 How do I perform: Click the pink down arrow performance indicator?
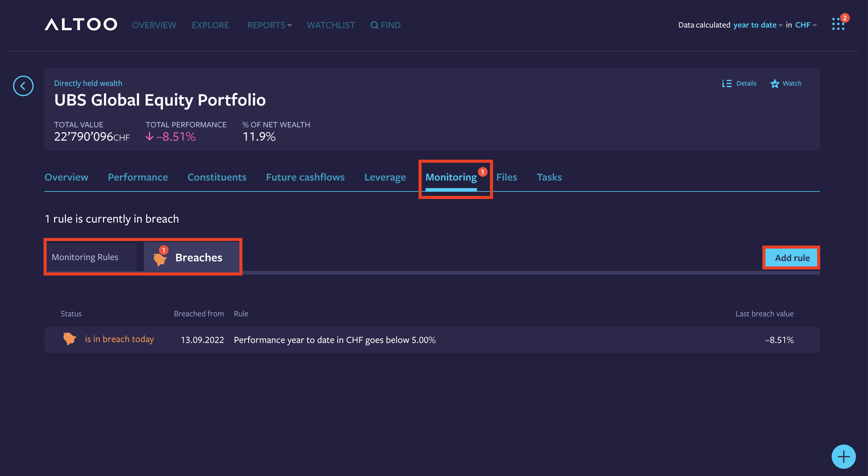[149, 136]
